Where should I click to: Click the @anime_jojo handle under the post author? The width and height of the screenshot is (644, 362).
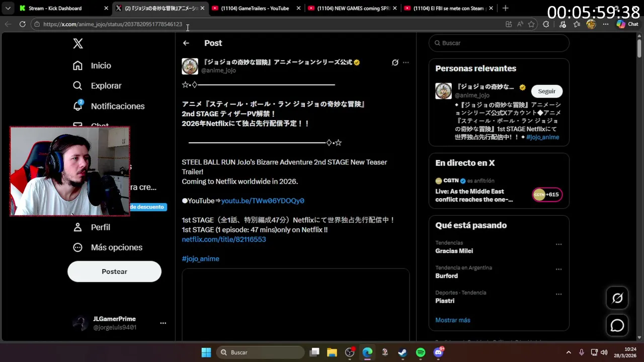click(218, 70)
